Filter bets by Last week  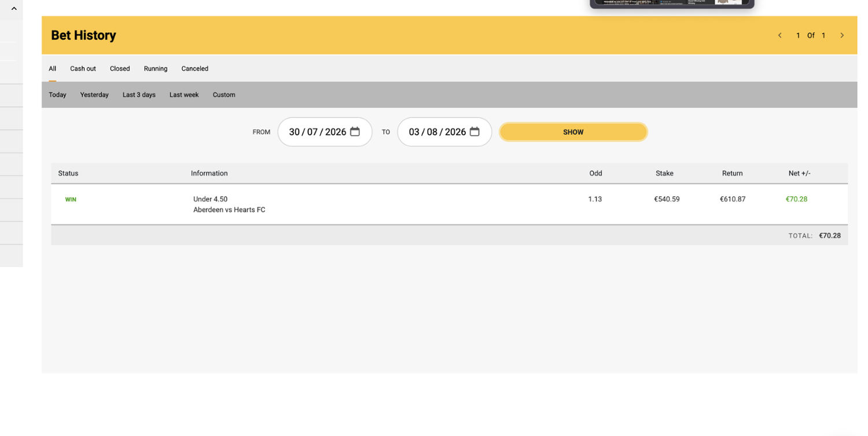tap(184, 95)
